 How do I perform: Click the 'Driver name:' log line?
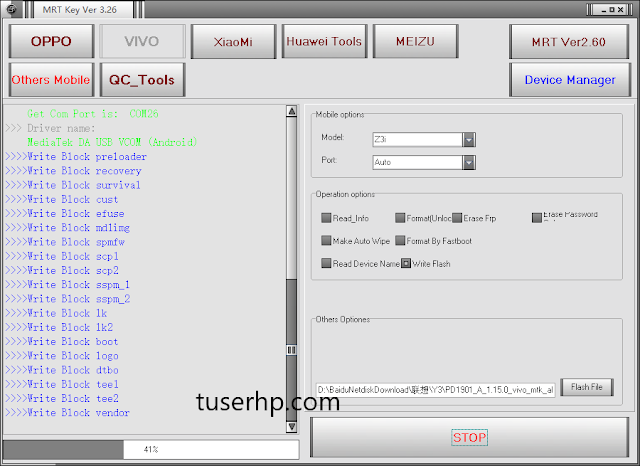50,128
